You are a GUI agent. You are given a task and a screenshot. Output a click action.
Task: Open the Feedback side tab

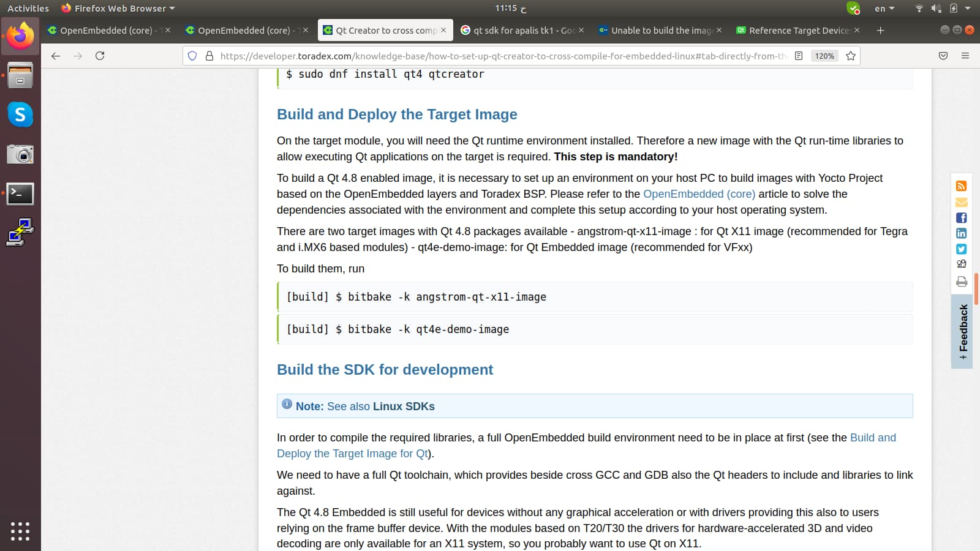(x=962, y=331)
